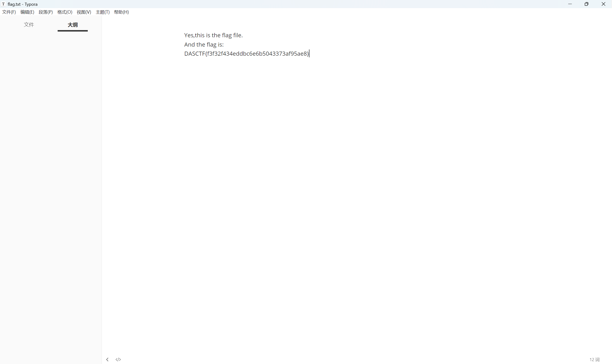Open the 视图(V) menu
The width and height of the screenshot is (612, 364).
coord(84,12)
